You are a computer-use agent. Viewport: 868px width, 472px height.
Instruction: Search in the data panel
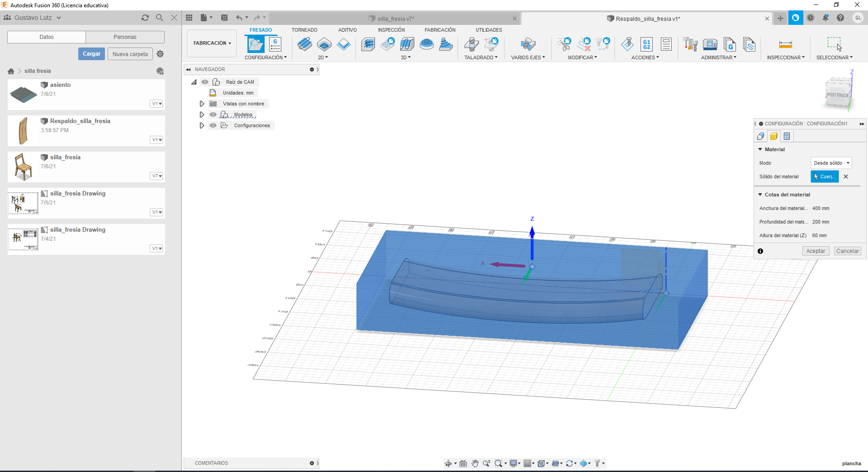tap(160, 18)
